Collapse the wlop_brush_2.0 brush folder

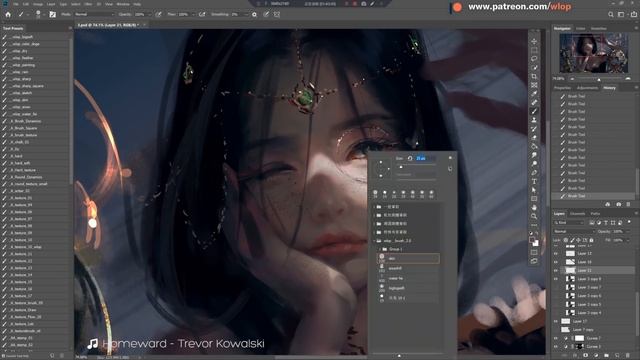click(x=374, y=241)
